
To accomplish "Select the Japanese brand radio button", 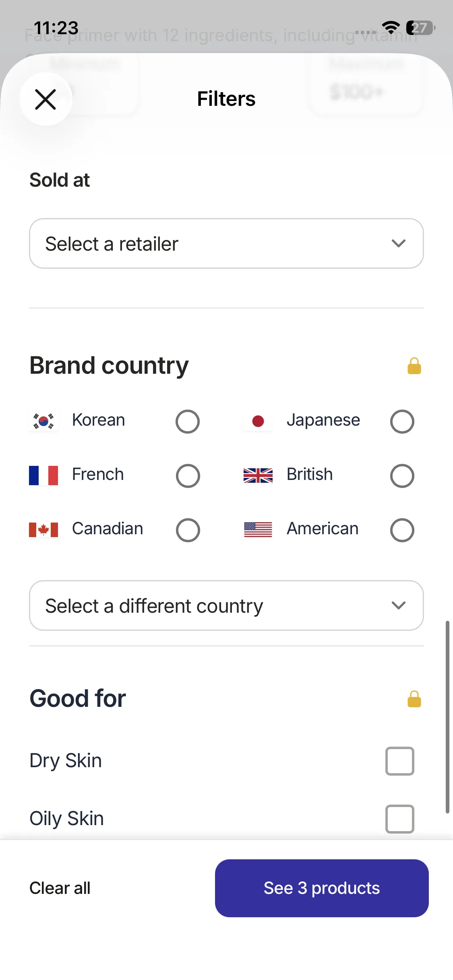I will pos(402,421).
